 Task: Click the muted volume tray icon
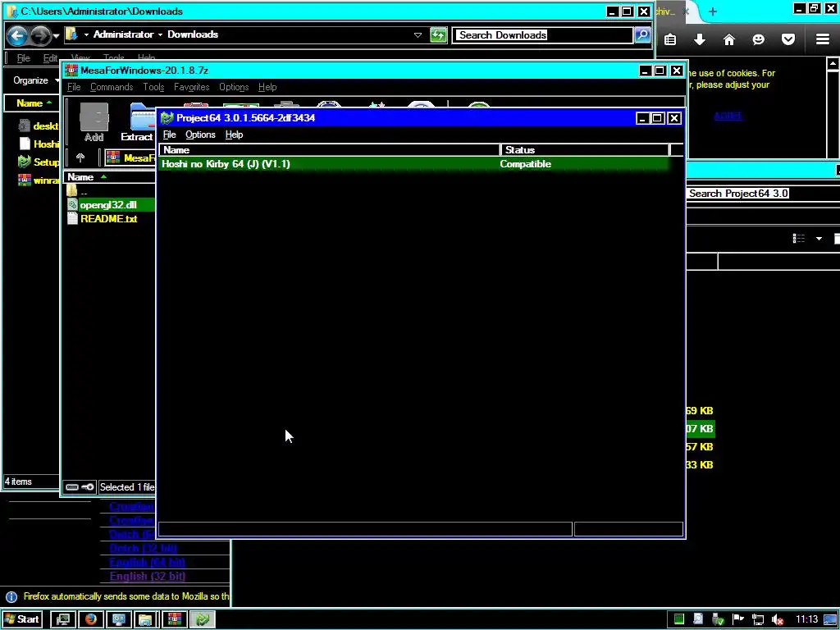(x=778, y=620)
